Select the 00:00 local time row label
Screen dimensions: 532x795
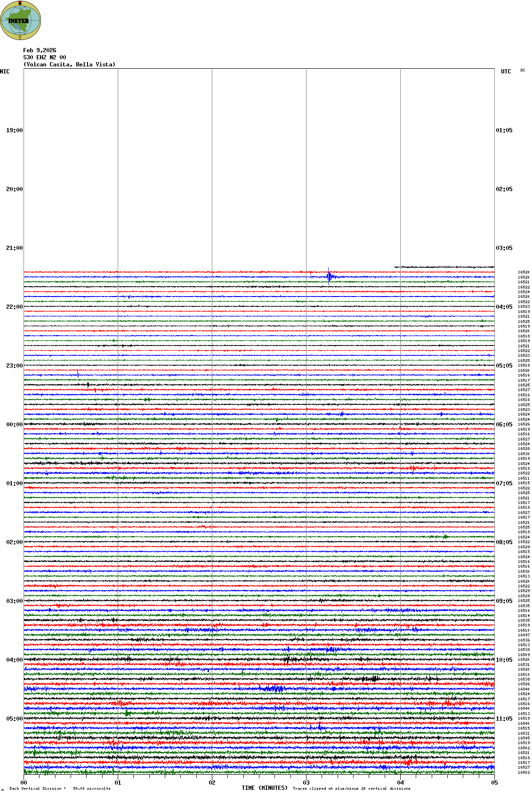[14, 425]
